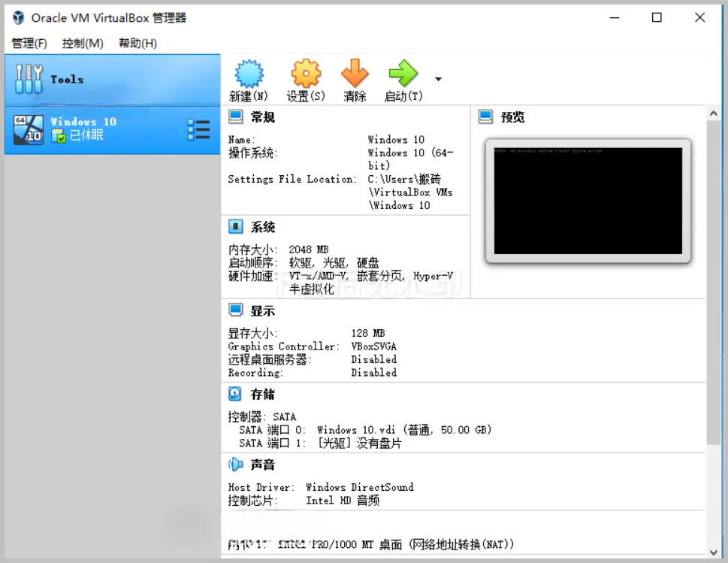The image size is (728, 563).
Task: Click the Windows 10 VM OS icon
Action: 29,129
